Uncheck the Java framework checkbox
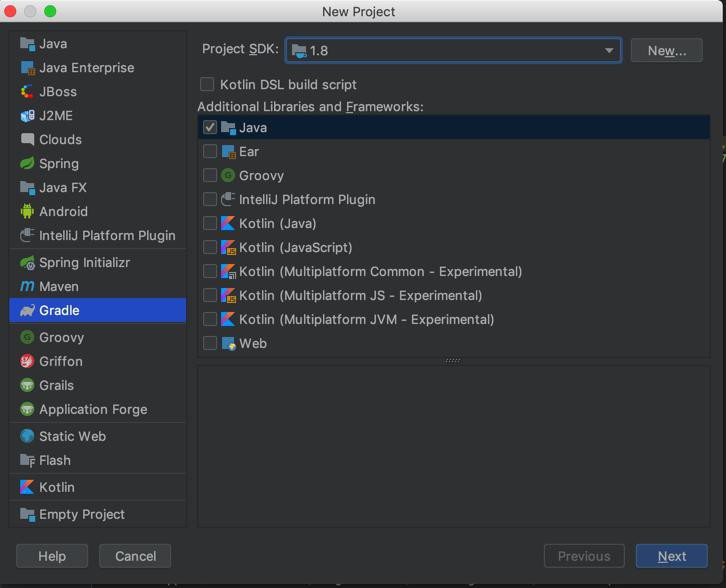 pos(210,128)
